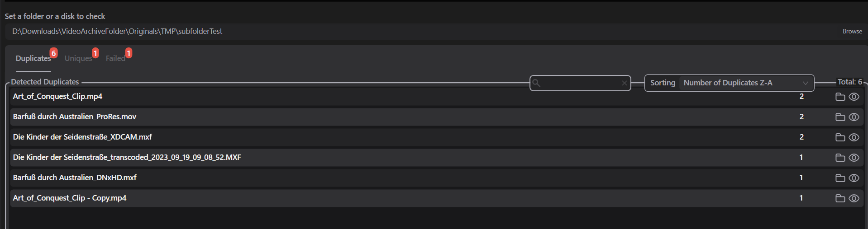Open folder for Barfuß durch Australien_ProRes.mov
This screenshot has width=868, height=229.
tap(840, 117)
